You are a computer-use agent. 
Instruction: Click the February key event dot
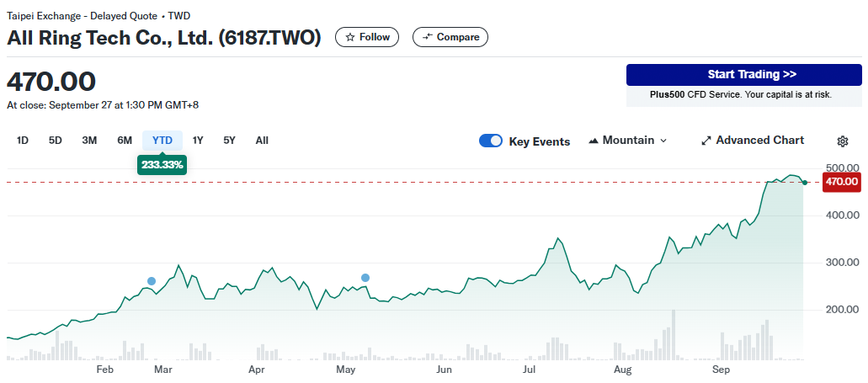point(152,281)
